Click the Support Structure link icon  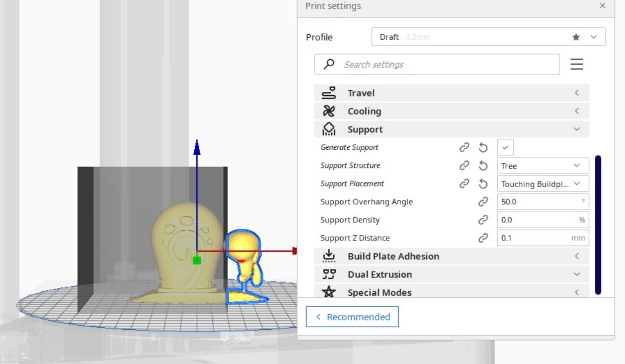464,165
